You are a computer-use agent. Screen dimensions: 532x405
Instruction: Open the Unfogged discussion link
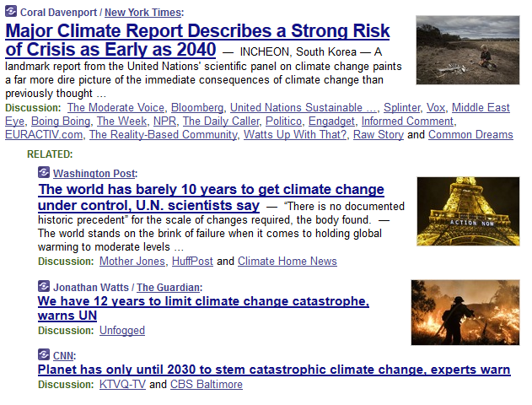(x=122, y=330)
